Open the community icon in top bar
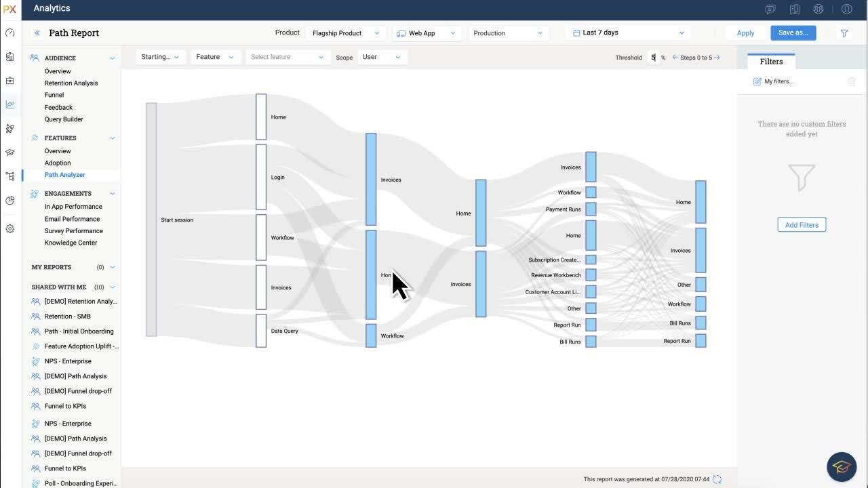Screen dimensions: 868x488 (818, 9)
